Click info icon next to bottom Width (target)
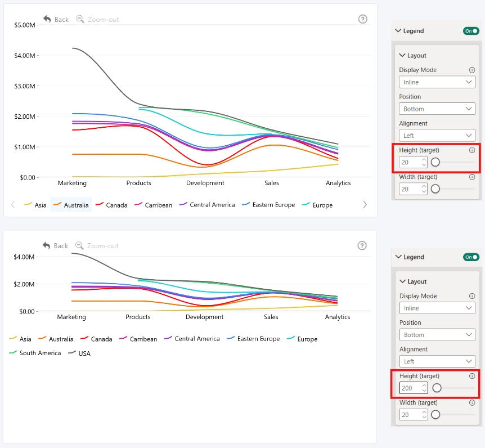The width and height of the screenshot is (485, 448). (471, 402)
